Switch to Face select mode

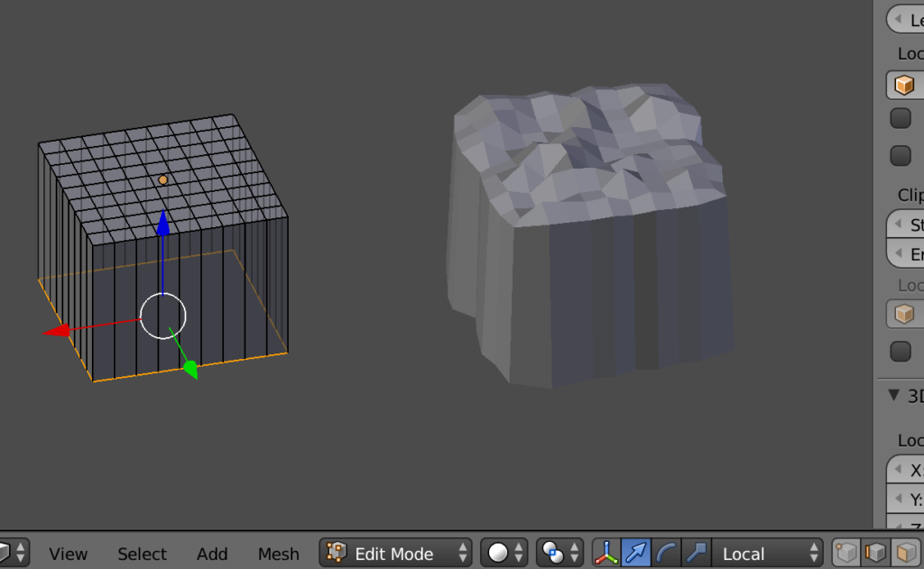click(x=905, y=553)
